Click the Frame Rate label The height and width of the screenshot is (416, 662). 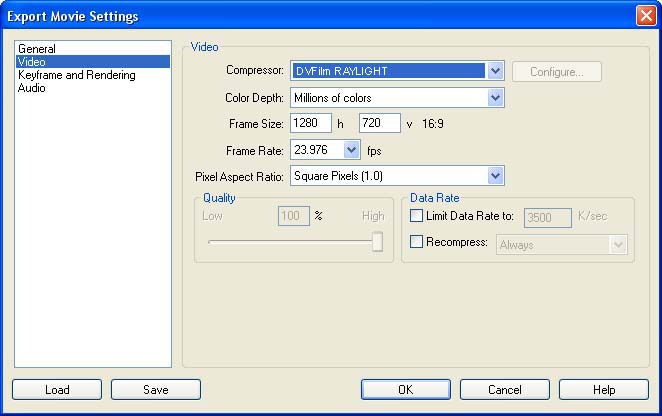click(255, 151)
